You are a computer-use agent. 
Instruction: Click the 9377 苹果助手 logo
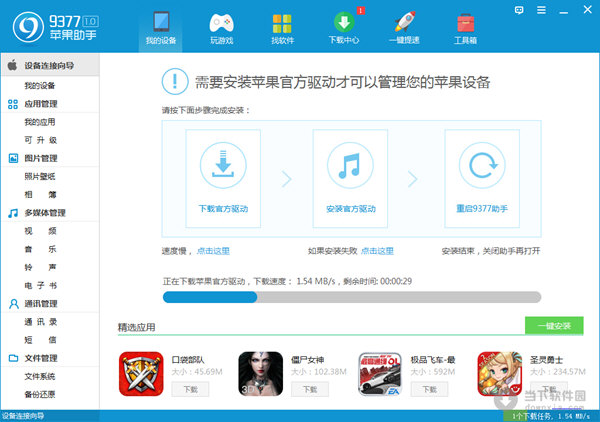pyautogui.click(x=56, y=27)
